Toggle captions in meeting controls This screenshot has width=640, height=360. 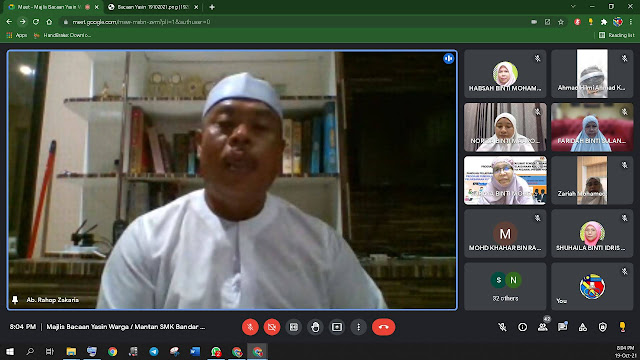point(293,327)
